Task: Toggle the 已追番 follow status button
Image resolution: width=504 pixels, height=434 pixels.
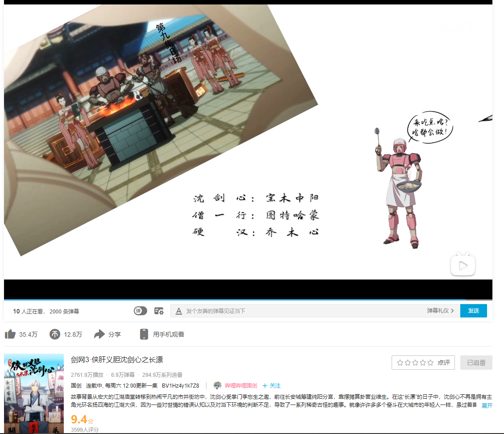Action: coord(476,363)
